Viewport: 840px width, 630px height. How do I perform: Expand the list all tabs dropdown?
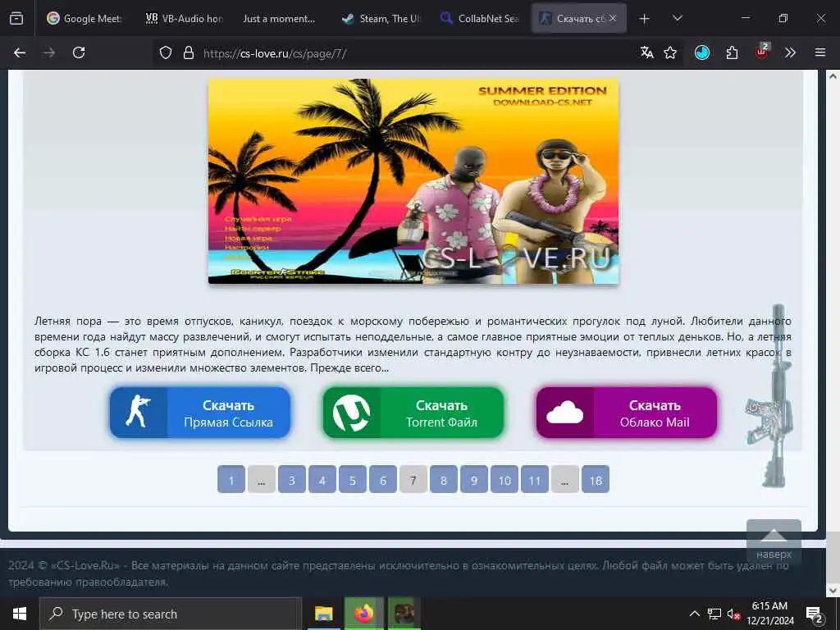(x=677, y=19)
